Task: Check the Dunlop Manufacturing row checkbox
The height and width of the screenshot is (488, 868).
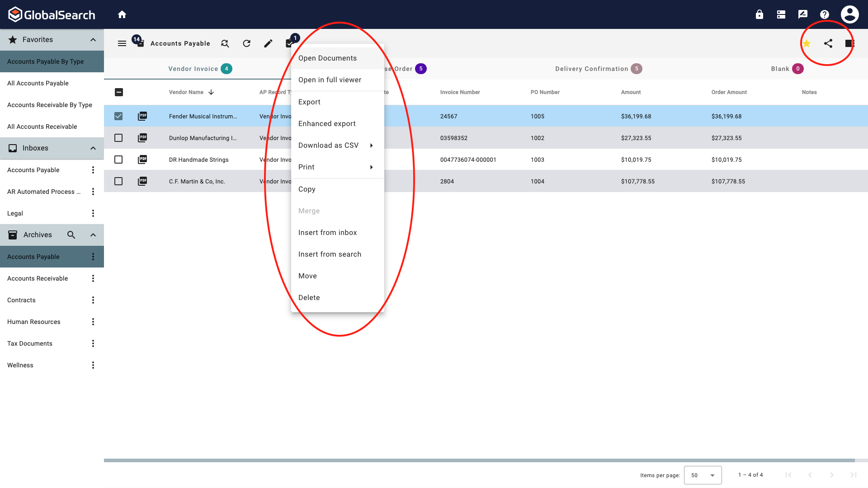Action: [118, 138]
